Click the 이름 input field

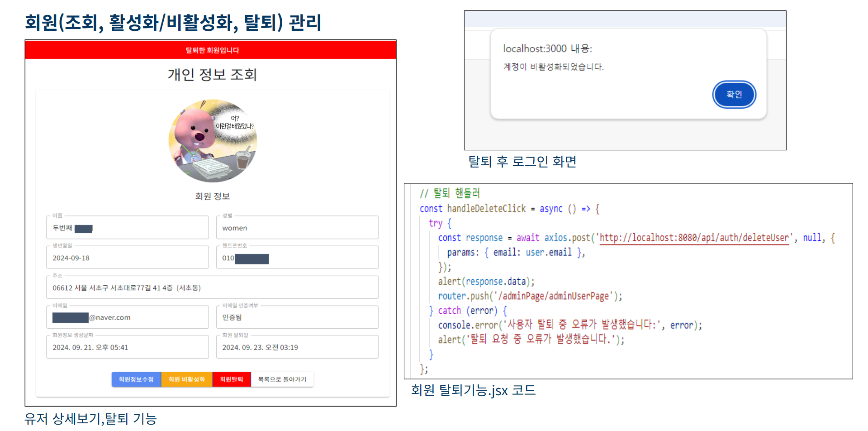click(x=127, y=228)
